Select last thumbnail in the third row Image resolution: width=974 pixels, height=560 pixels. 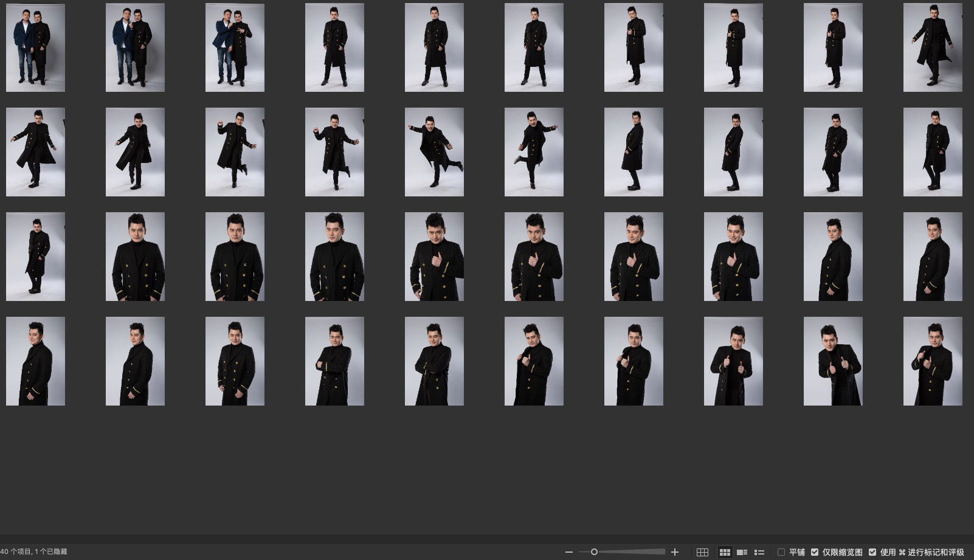(933, 257)
